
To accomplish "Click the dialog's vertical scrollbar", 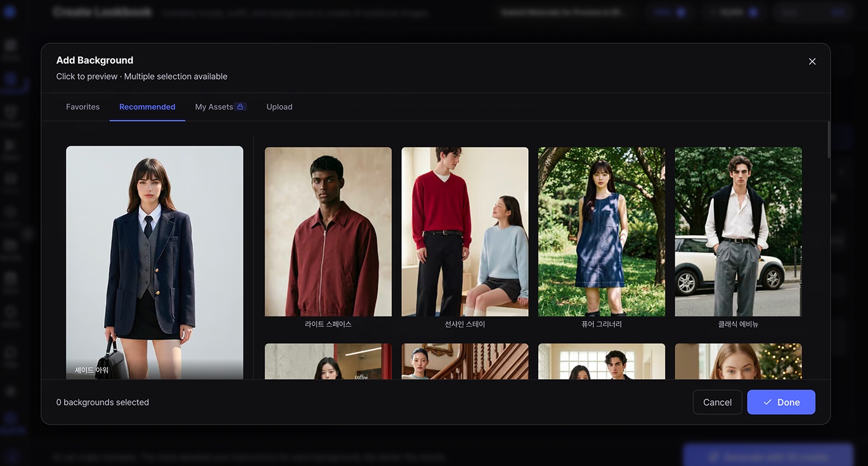I will (828, 139).
